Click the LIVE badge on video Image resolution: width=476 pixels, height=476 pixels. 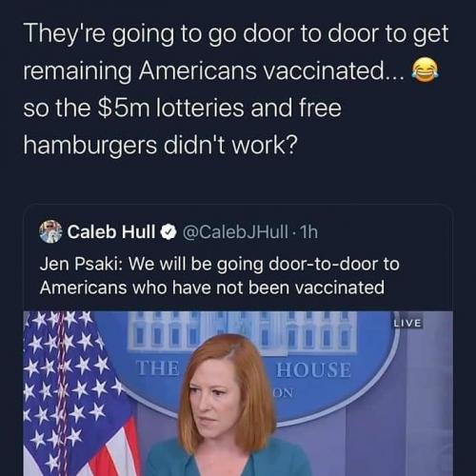click(x=408, y=324)
